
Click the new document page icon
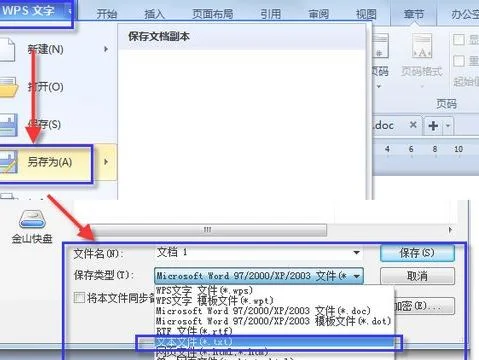7,50
